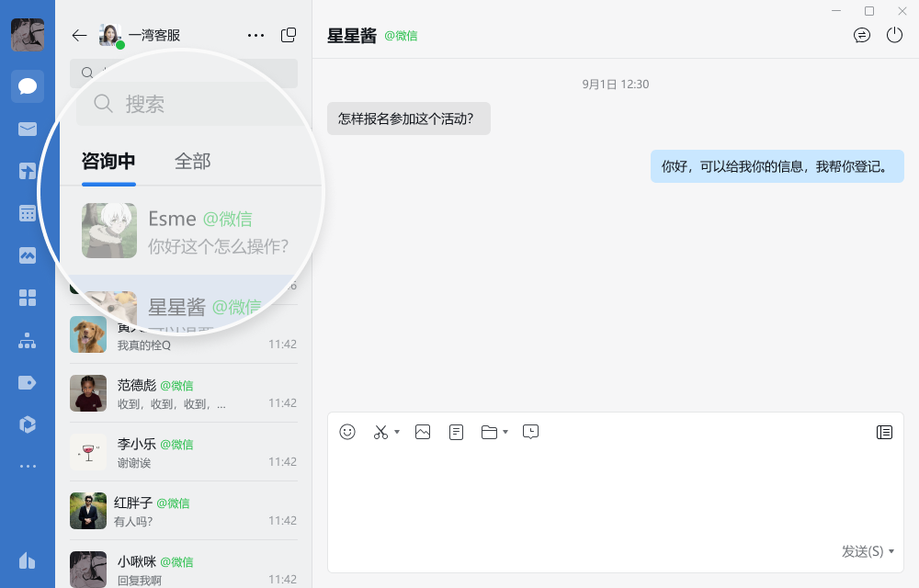This screenshot has width=919, height=588.
Task: Click the 发送(S) send button
Action: click(x=862, y=551)
